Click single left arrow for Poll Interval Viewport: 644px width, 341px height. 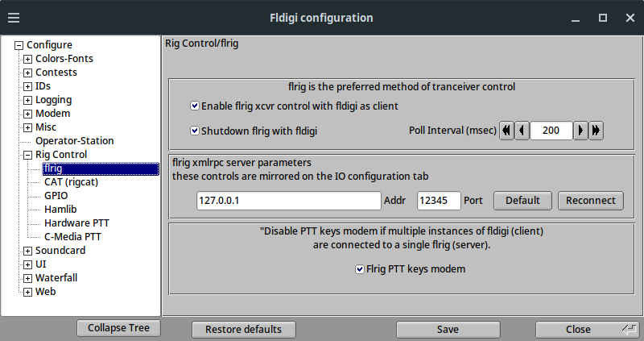click(x=522, y=130)
